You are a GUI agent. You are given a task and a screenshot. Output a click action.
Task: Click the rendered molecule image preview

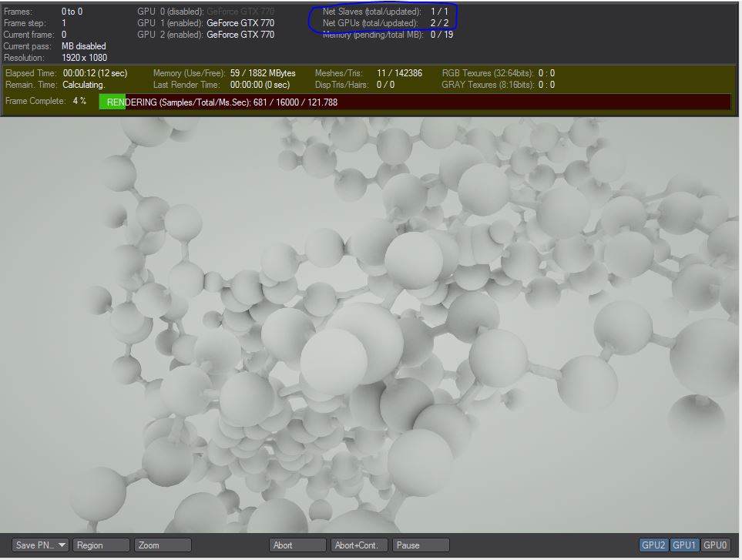click(x=369, y=325)
